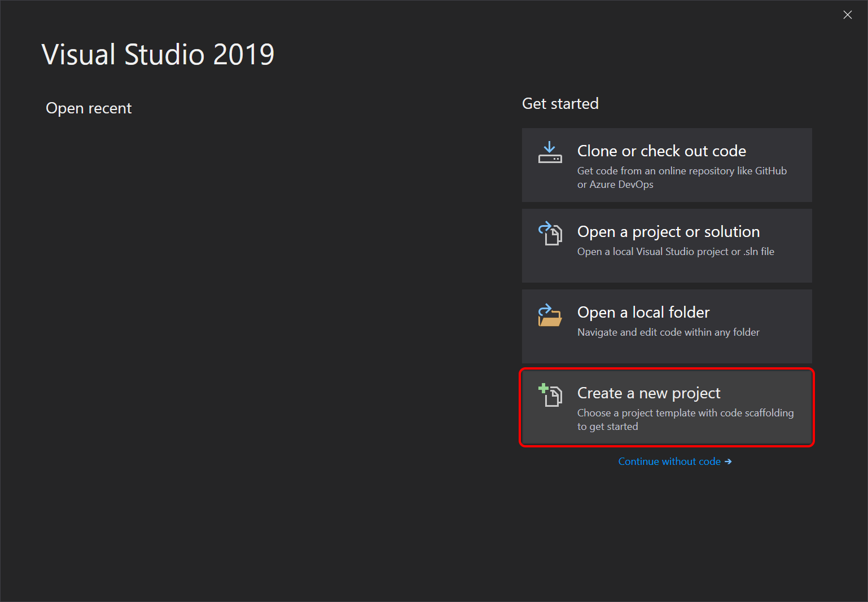Click the text "Navigate and edit code within any folder"
868x602 pixels.
click(668, 332)
